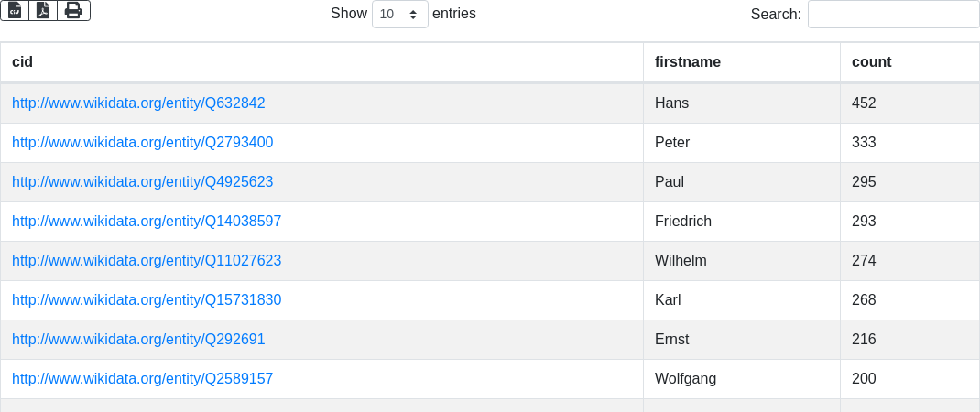Image resolution: width=980 pixels, height=412 pixels.
Task: Sort by the firstname column header
Action: pos(687,62)
